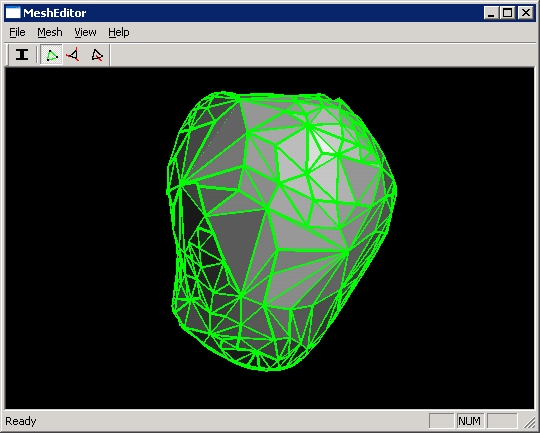Click the MeshEditor title bar text
Screen dimensions: 540x433
[54, 13]
